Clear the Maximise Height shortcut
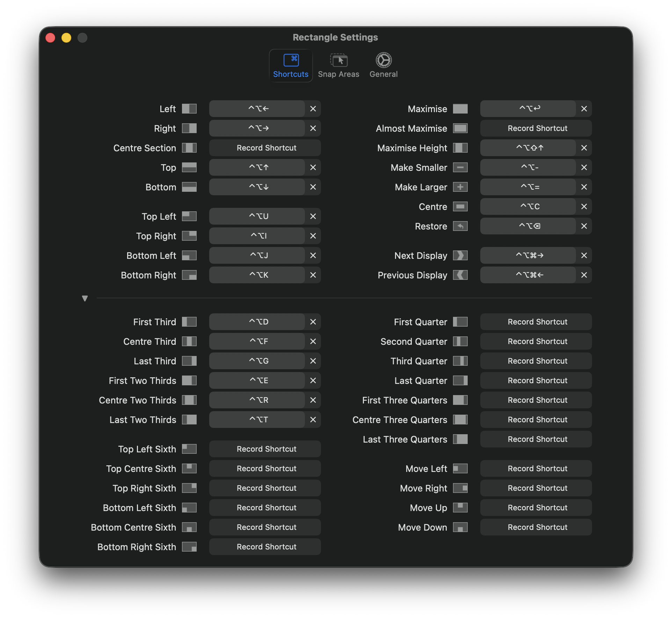 coord(584,148)
